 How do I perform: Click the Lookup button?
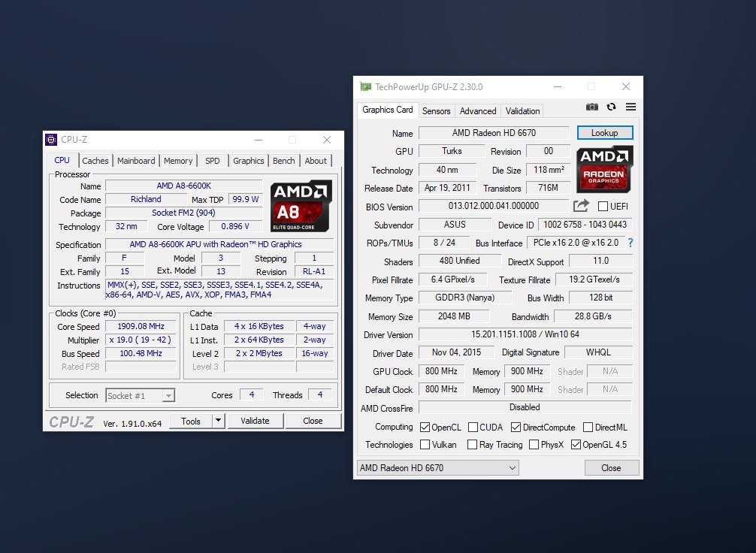click(x=605, y=132)
